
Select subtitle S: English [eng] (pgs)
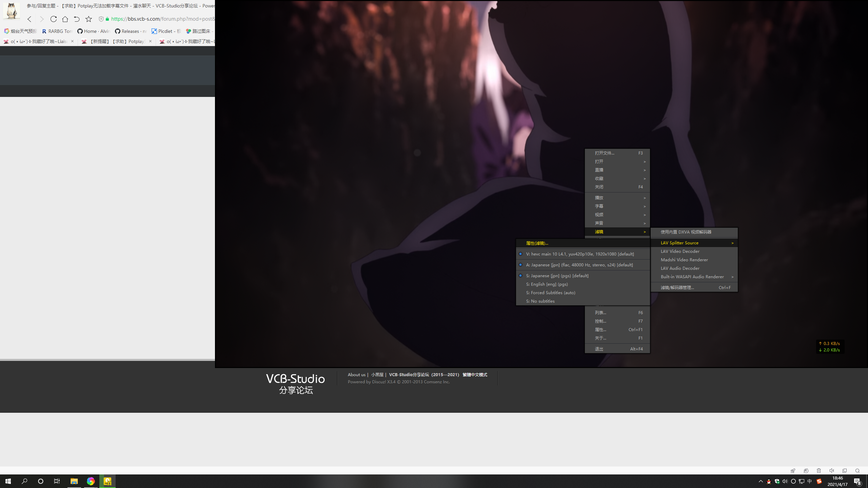pyautogui.click(x=583, y=284)
